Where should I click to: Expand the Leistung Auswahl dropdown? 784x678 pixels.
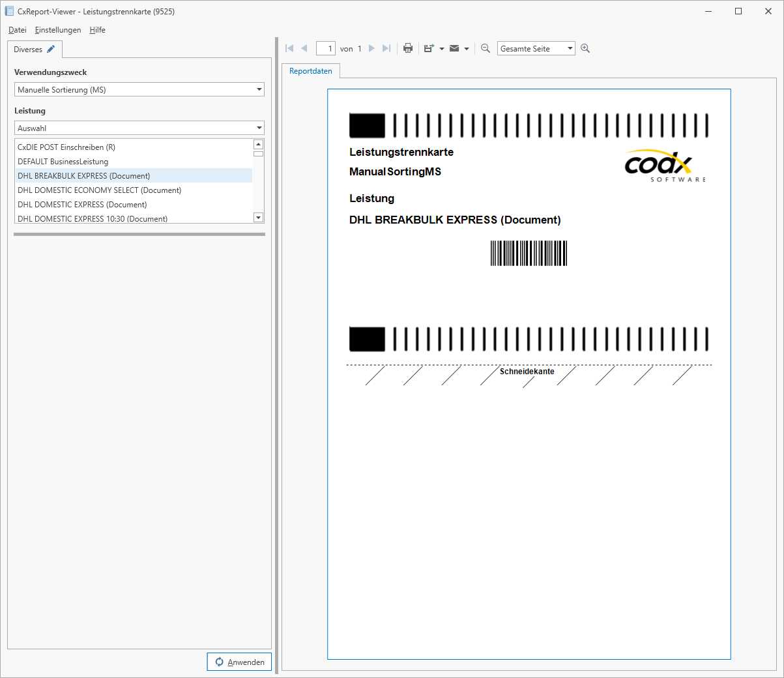[139, 128]
